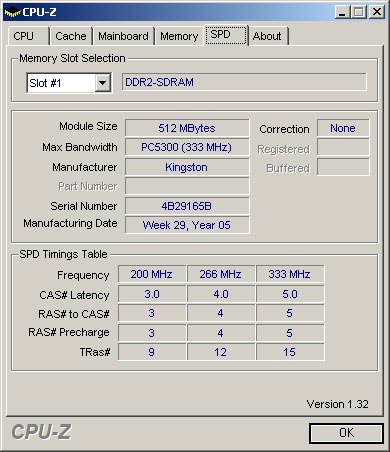Click the PC5300 (333 MHz) bandwidth value
The image size is (390, 452).
coord(187,147)
